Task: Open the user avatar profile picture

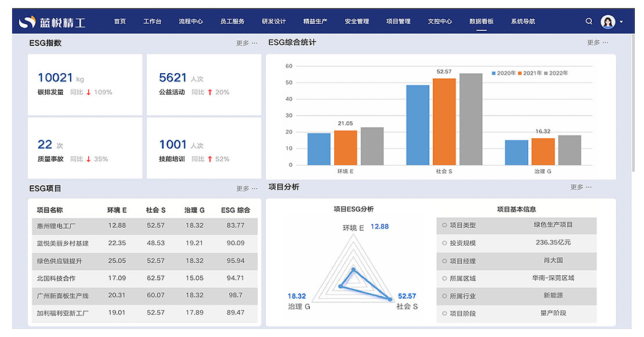Action: pyautogui.click(x=607, y=21)
